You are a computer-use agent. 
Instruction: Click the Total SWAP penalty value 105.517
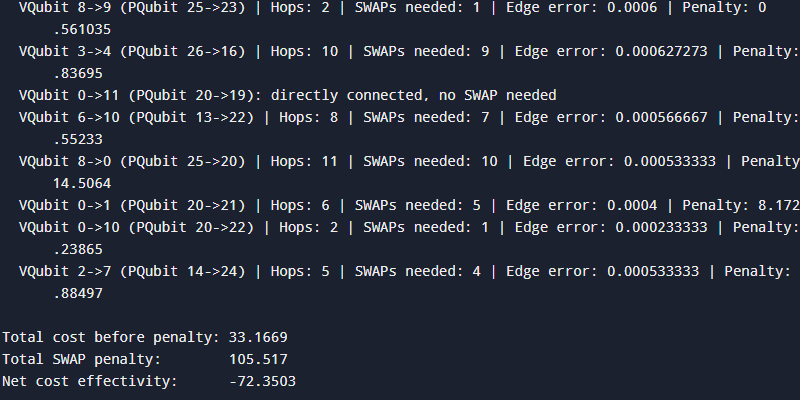coord(258,359)
